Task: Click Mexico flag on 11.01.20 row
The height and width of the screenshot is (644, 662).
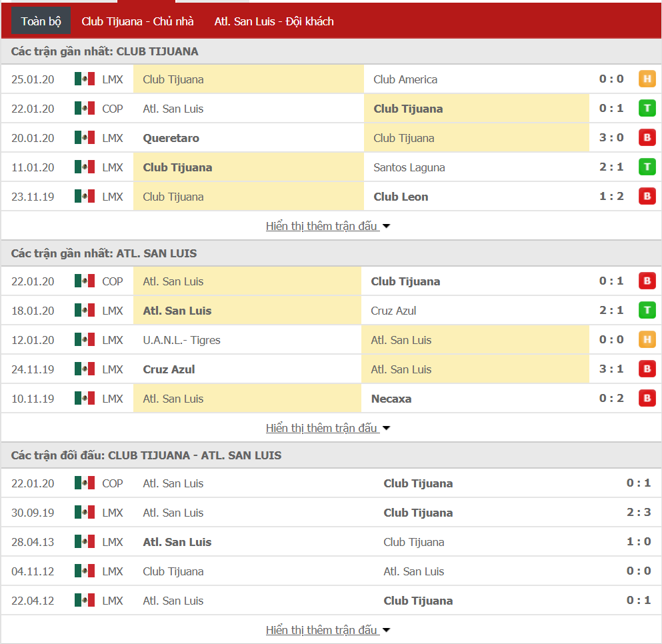Action: click(x=85, y=167)
